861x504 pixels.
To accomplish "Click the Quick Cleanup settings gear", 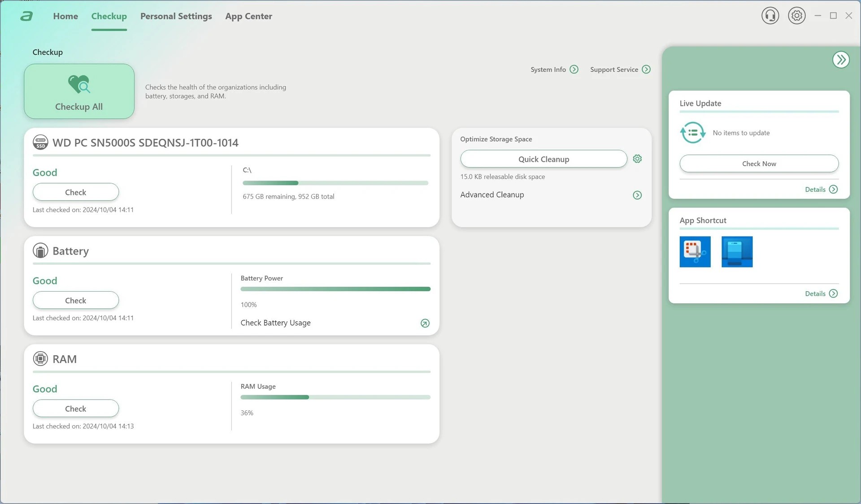I will (x=637, y=159).
